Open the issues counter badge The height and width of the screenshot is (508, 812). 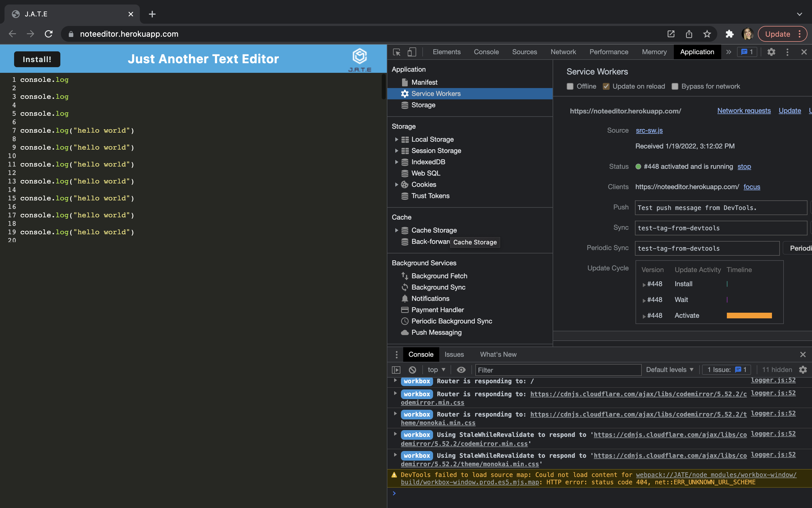point(747,52)
